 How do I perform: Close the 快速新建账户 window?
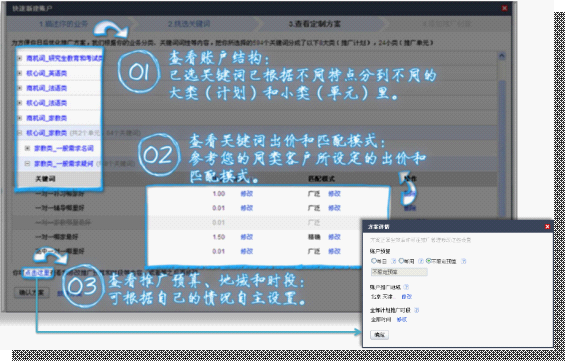[505, 8]
